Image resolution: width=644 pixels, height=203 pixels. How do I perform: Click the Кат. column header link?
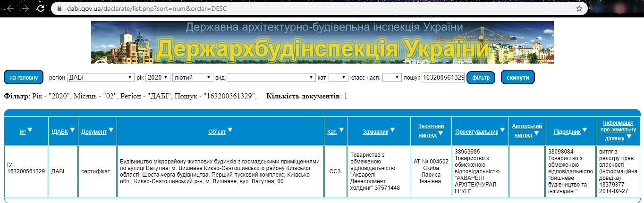coord(332,132)
